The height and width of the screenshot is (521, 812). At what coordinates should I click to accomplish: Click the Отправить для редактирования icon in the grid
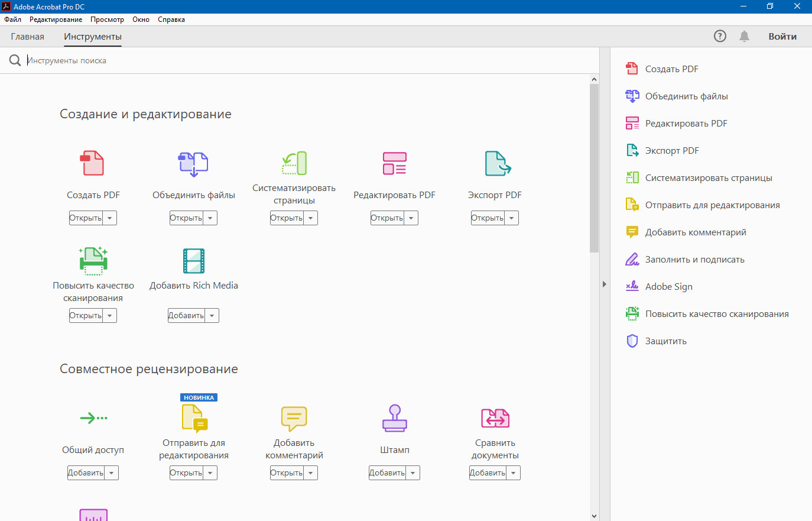point(194,419)
